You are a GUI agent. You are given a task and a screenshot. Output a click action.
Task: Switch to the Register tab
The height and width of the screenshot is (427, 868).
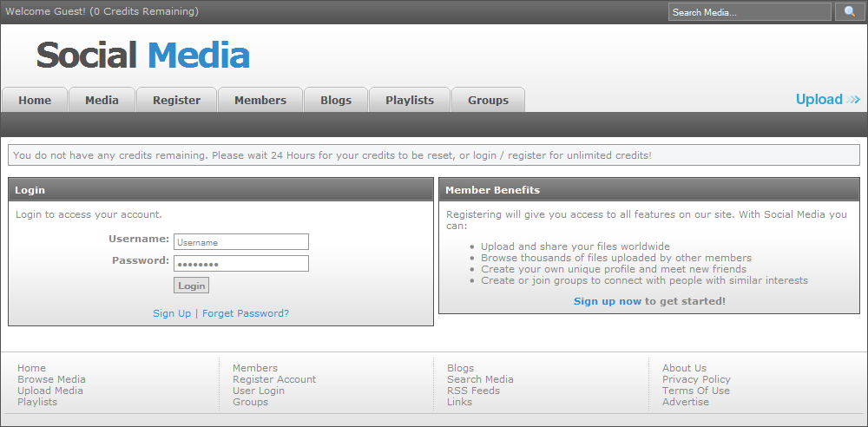pos(176,101)
